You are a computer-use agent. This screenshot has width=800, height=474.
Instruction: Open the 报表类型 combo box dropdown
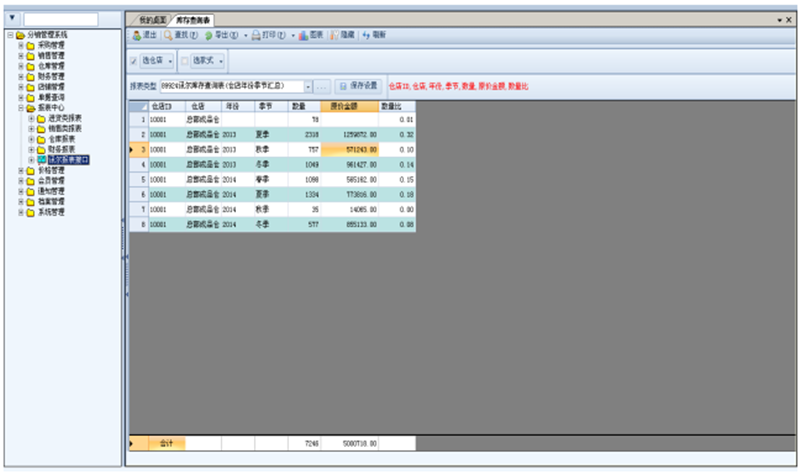pyautogui.click(x=308, y=87)
